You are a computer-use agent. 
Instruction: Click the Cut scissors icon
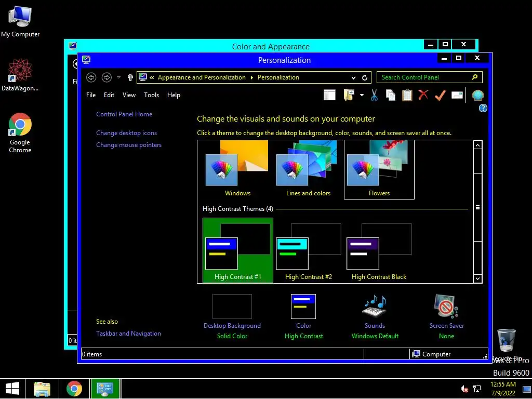point(374,95)
